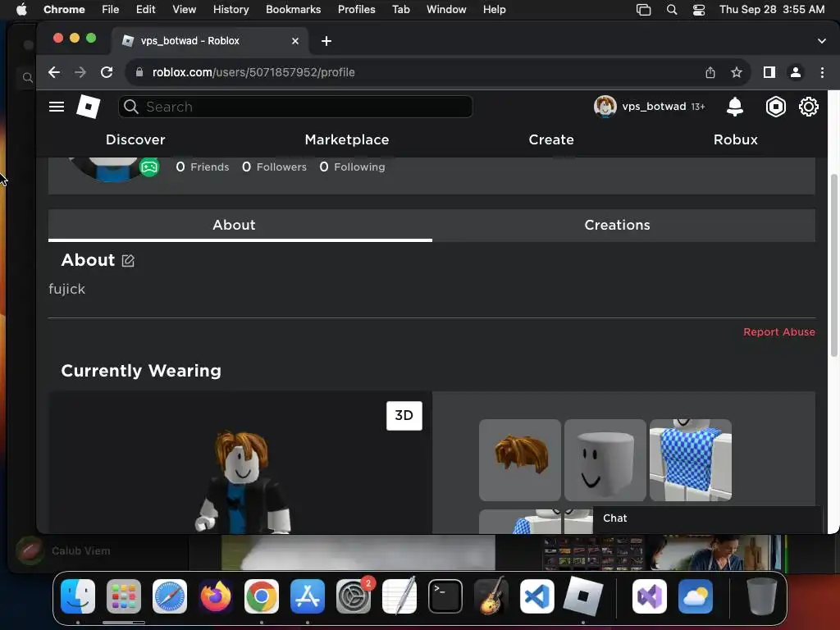Open the Robux balance hexagon icon
The width and height of the screenshot is (840, 630).
(x=775, y=107)
